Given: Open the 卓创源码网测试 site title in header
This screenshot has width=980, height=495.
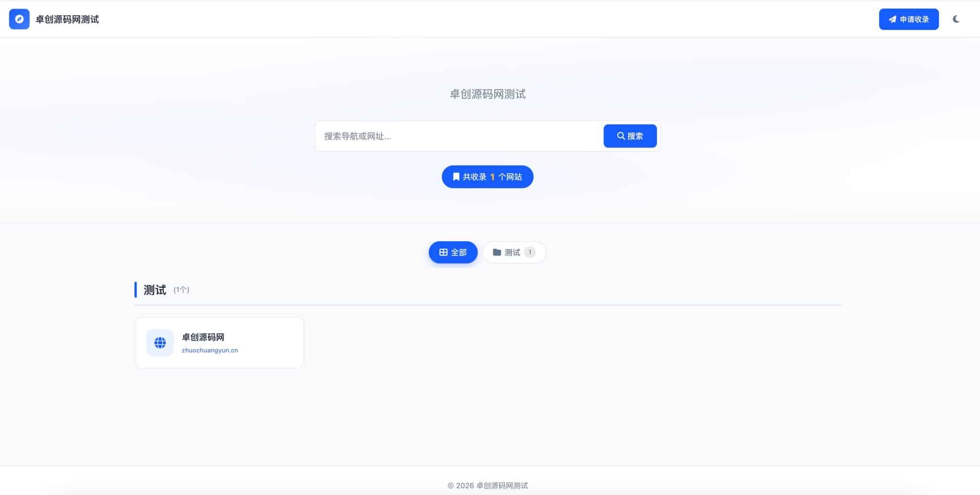Looking at the screenshot, I should coord(67,19).
